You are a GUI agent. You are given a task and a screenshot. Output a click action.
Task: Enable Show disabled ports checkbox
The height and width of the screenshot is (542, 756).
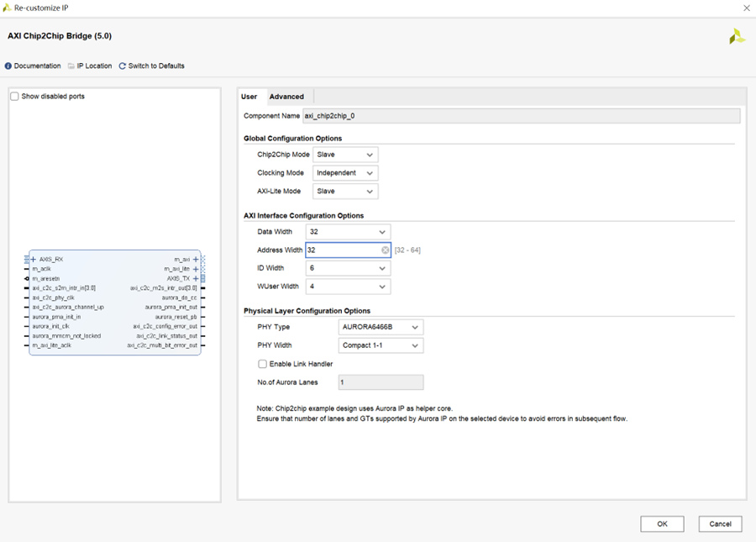15,97
